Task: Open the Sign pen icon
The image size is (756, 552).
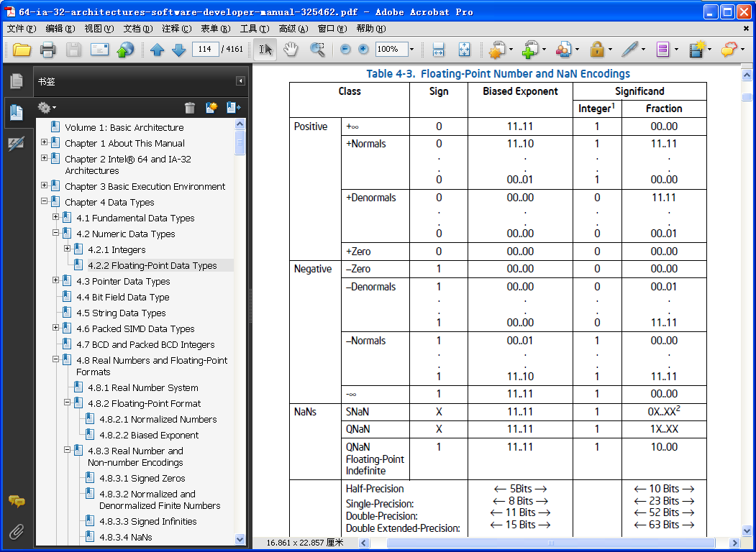Action: coord(629,49)
